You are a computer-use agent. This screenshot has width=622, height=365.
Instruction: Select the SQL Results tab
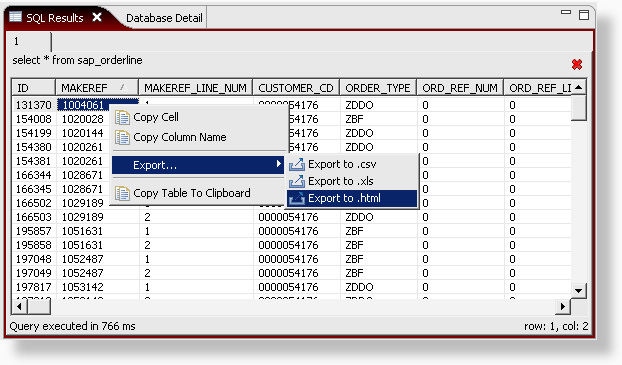[x=55, y=18]
